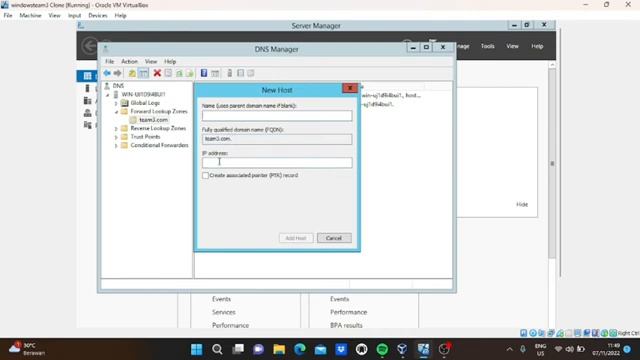Open Task View on taskbar

point(238,349)
